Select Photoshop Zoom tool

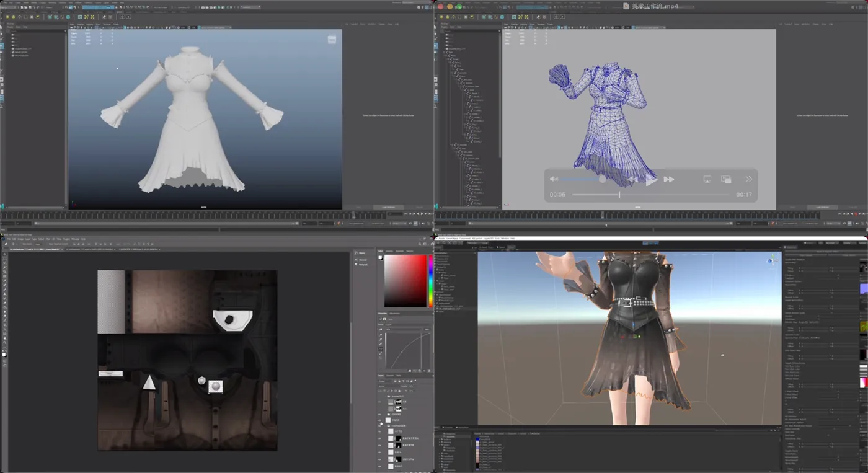click(4, 342)
